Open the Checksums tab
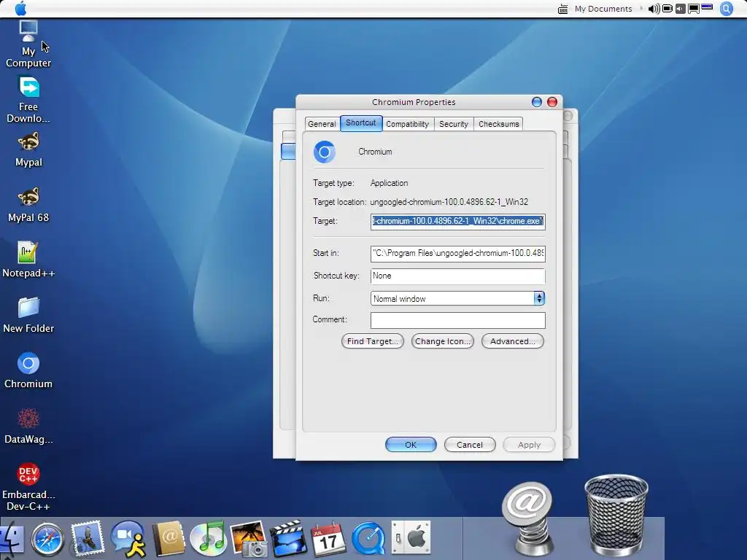The image size is (747, 560). coord(498,124)
